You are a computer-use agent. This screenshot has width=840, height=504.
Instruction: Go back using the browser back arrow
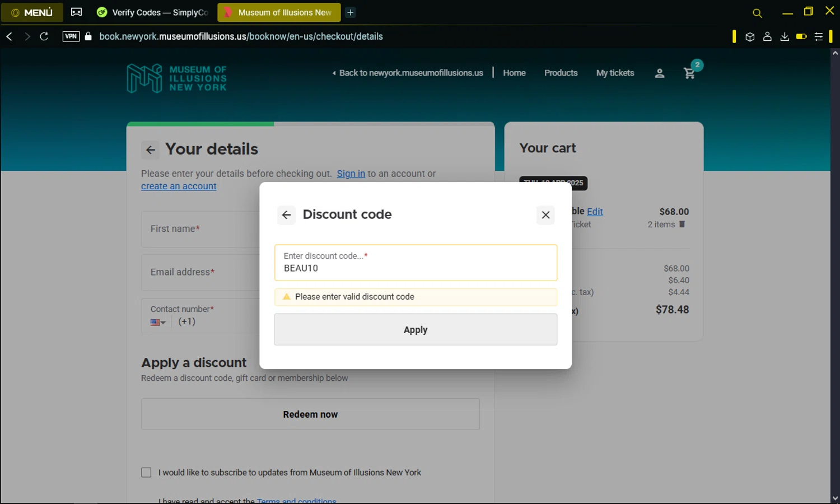10,36
